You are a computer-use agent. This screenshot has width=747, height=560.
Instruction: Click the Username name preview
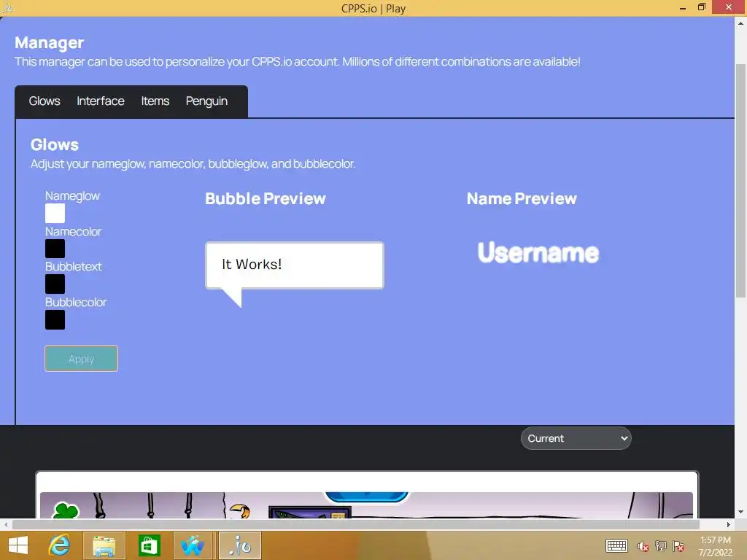538,252
